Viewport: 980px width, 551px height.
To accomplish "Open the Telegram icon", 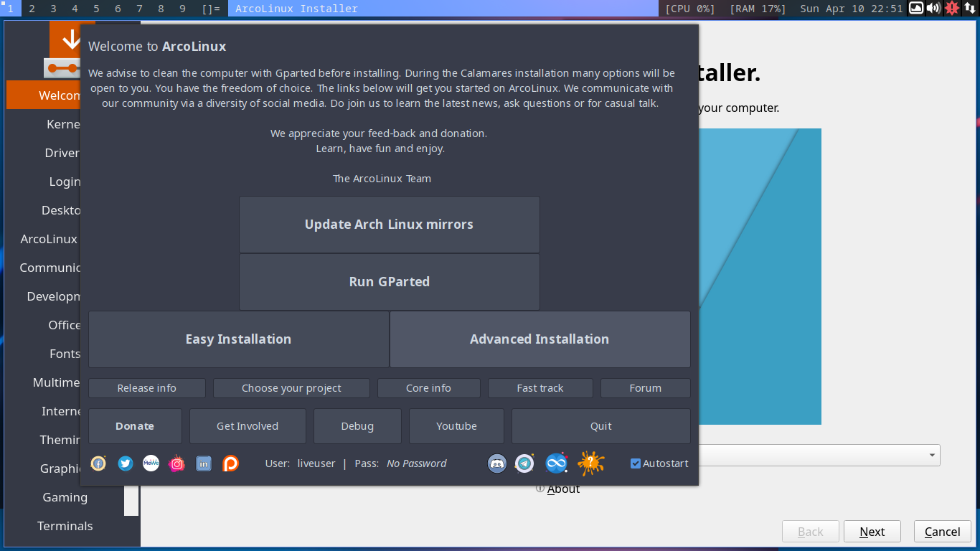I will coord(524,463).
